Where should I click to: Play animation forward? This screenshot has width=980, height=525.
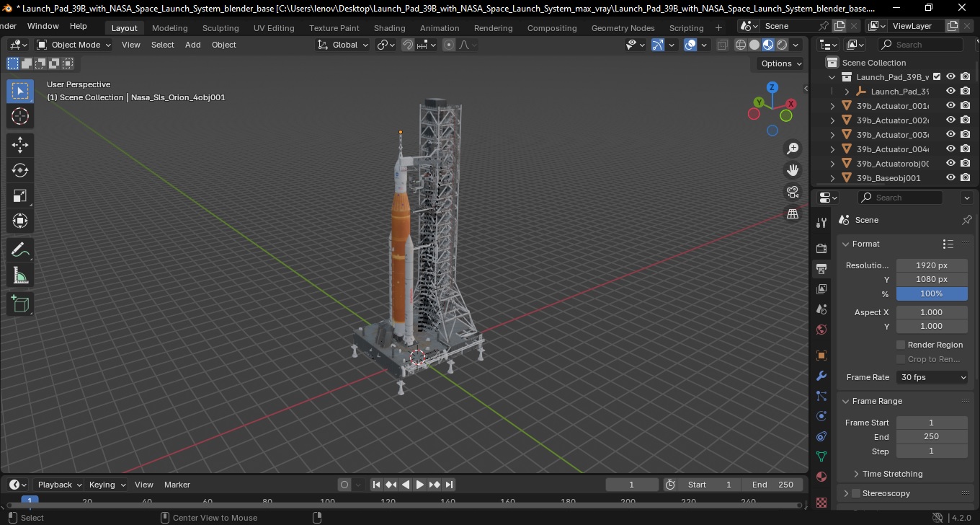tap(419, 485)
